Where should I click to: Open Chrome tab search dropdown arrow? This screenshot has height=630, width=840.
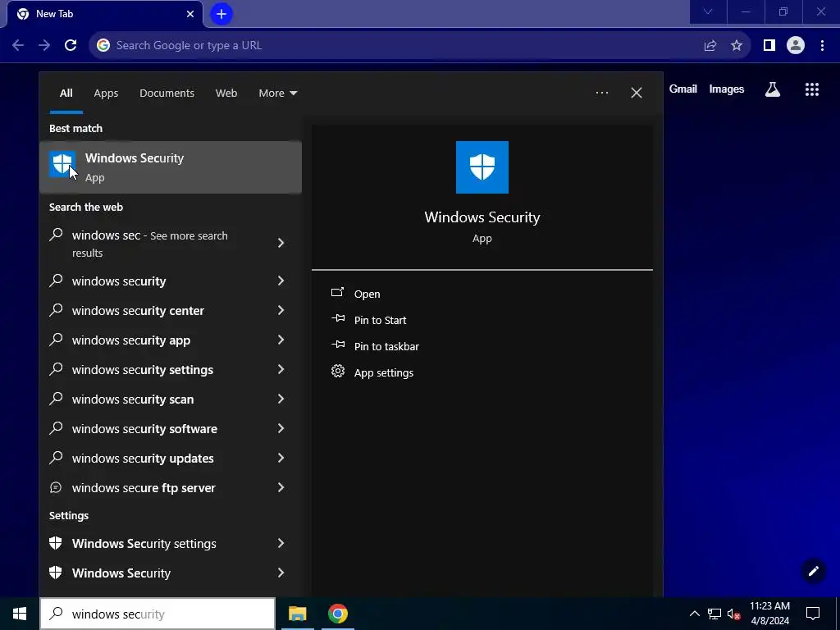click(x=708, y=11)
